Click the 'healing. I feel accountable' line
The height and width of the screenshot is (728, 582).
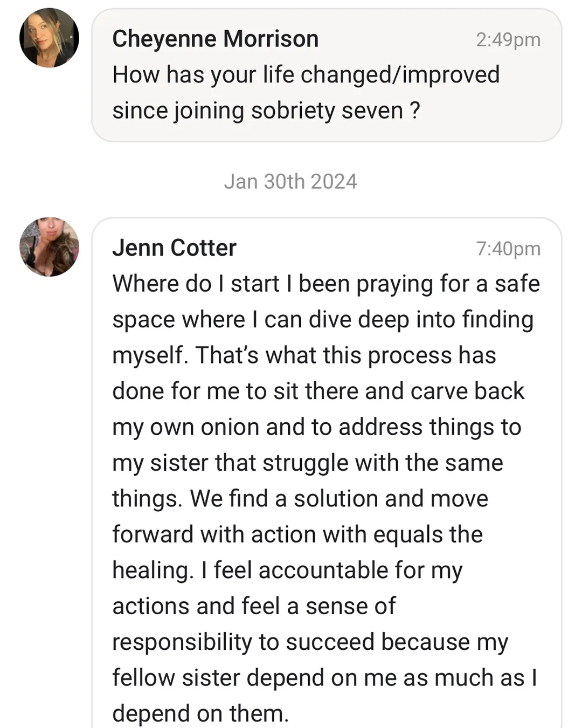[287, 571]
